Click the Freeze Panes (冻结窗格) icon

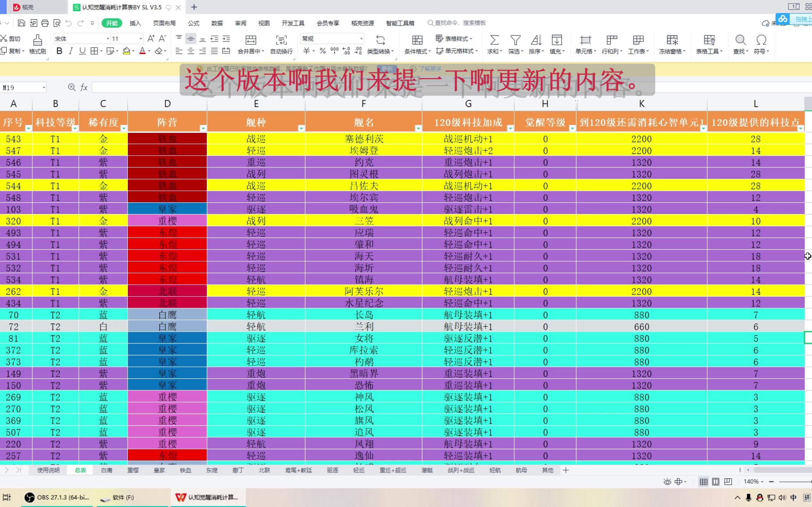click(672, 40)
